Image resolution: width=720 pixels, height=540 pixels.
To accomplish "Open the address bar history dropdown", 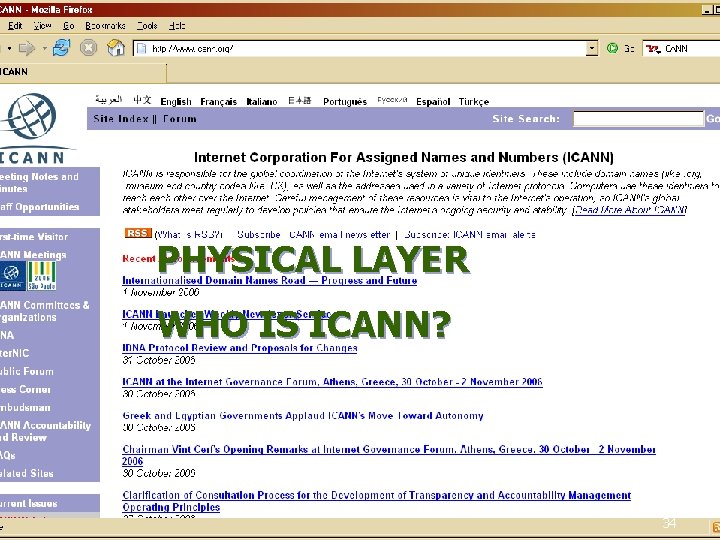I will point(592,48).
